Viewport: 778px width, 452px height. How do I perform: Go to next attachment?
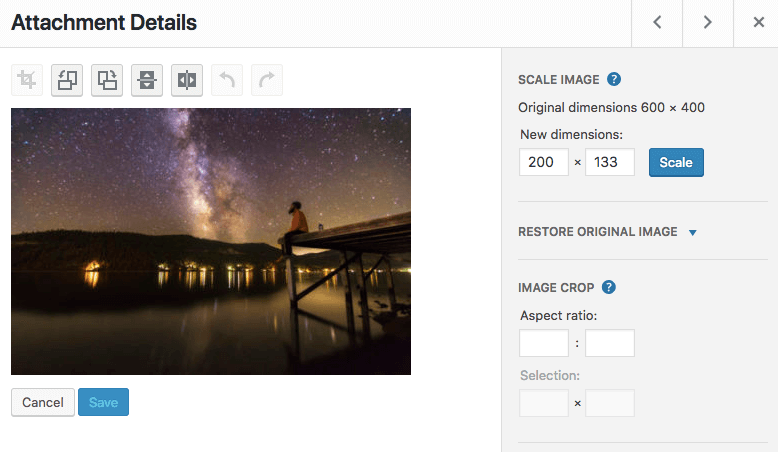click(707, 23)
